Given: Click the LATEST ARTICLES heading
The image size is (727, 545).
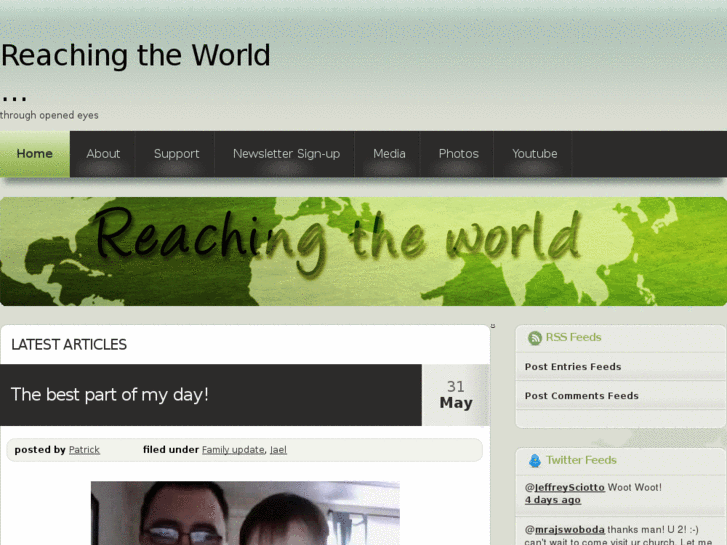Looking at the screenshot, I should (x=69, y=345).
